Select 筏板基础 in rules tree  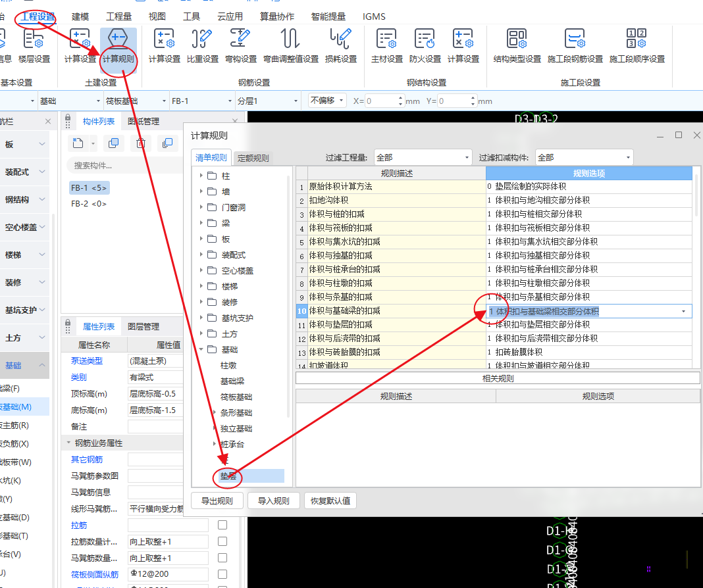point(236,397)
